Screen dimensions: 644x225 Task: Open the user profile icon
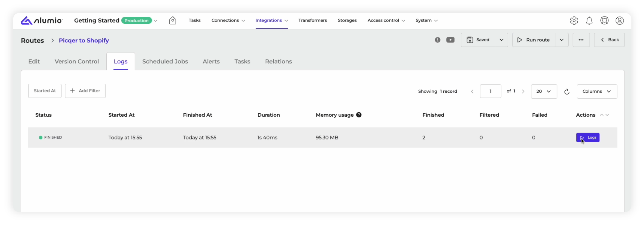tap(620, 20)
